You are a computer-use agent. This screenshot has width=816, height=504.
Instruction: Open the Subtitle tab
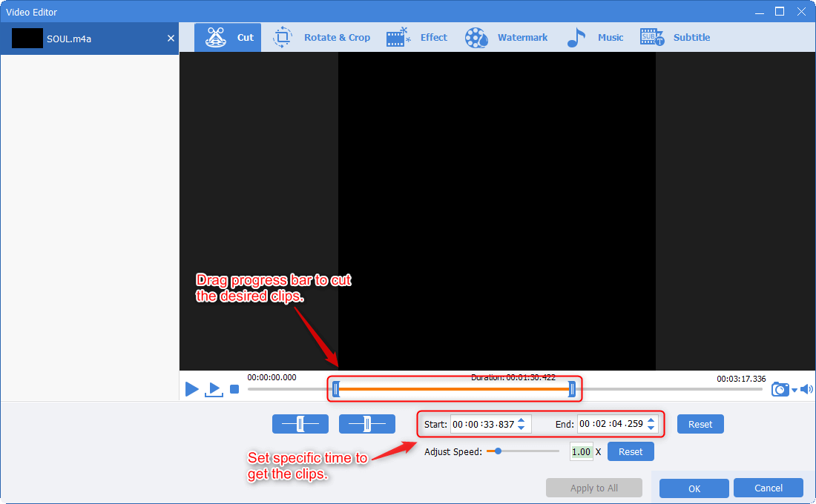(675, 38)
